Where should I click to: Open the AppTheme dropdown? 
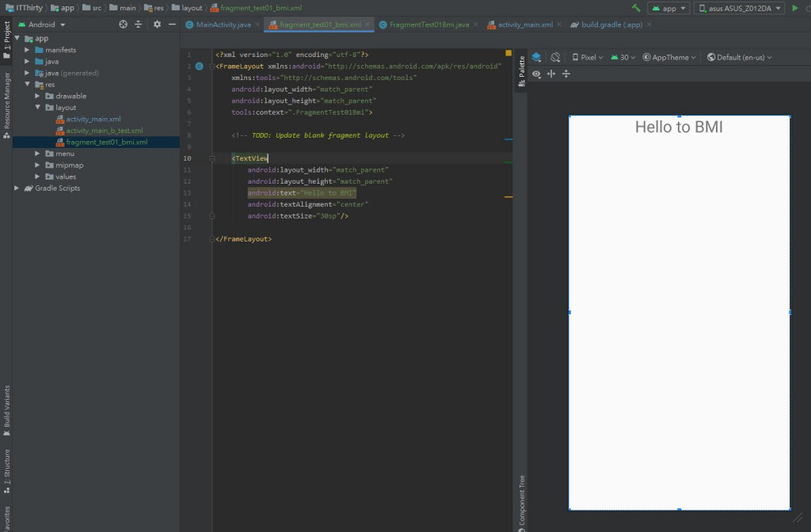[x=670, y=57]
